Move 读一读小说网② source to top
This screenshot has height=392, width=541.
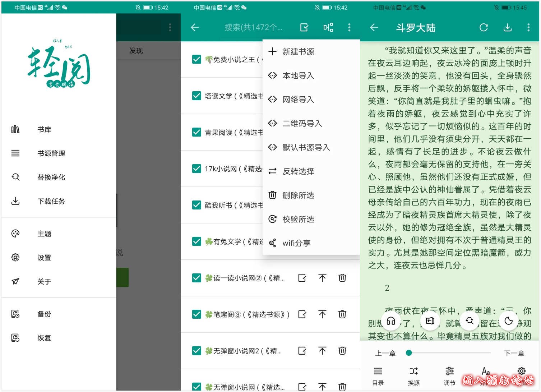pos(322,278)
